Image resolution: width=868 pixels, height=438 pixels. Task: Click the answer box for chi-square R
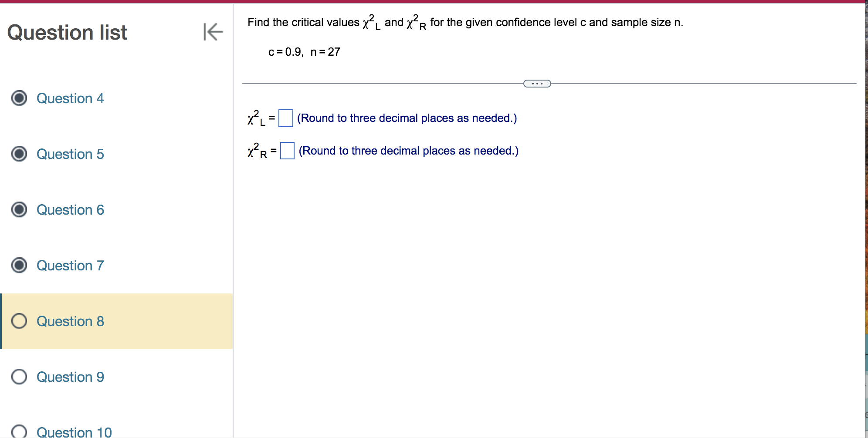tap(287, 151)
